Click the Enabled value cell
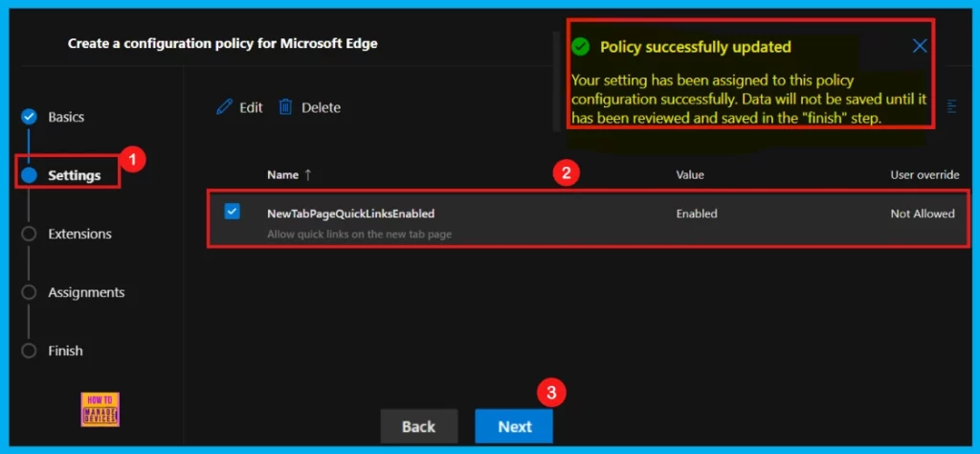 tap(697, 214)
